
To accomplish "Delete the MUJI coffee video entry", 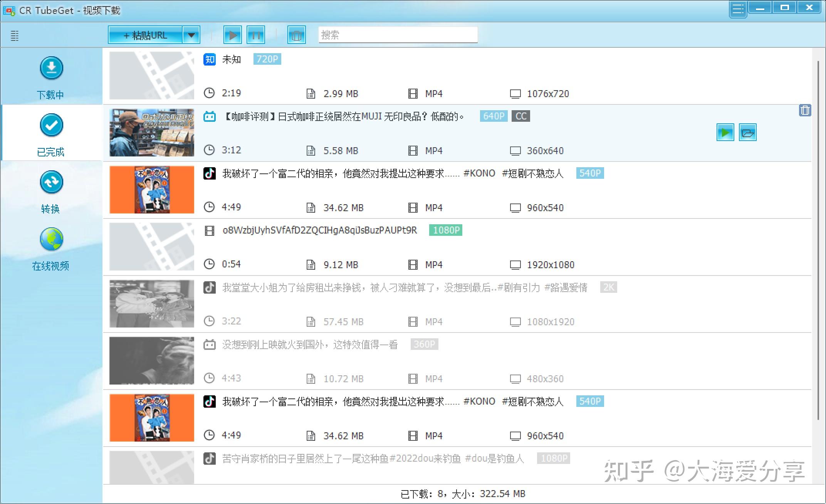I will 805,111.
